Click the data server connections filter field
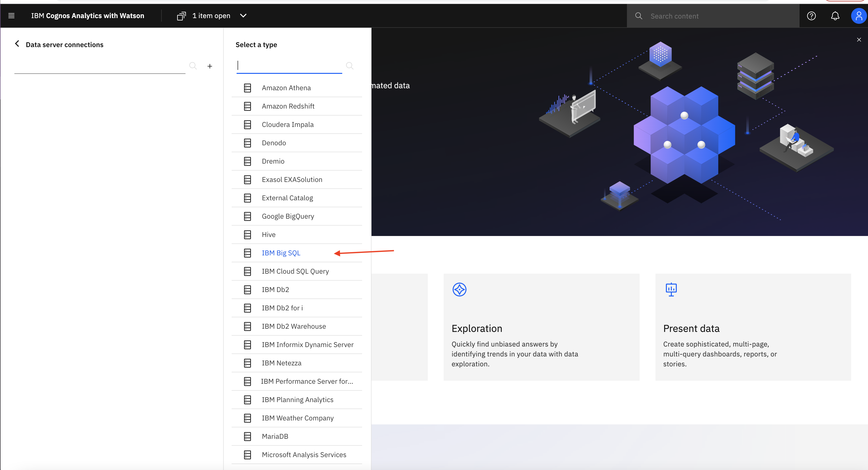 point(100,66)
